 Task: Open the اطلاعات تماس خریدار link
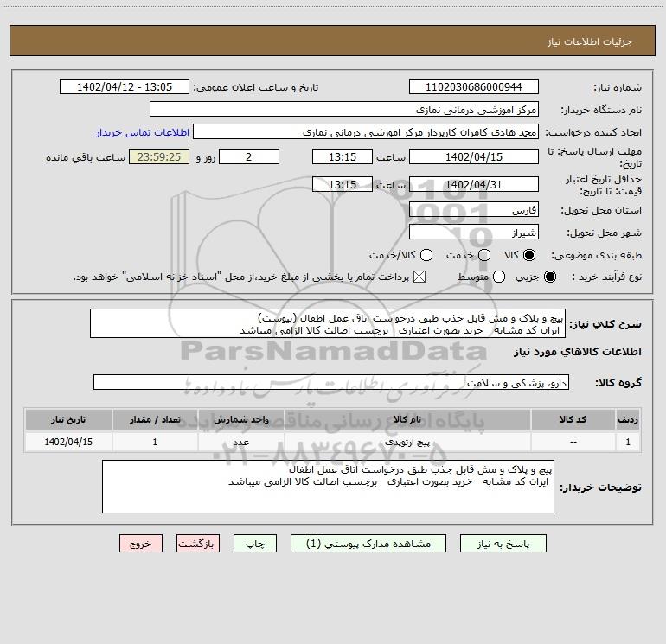click(x=143, y=132)
